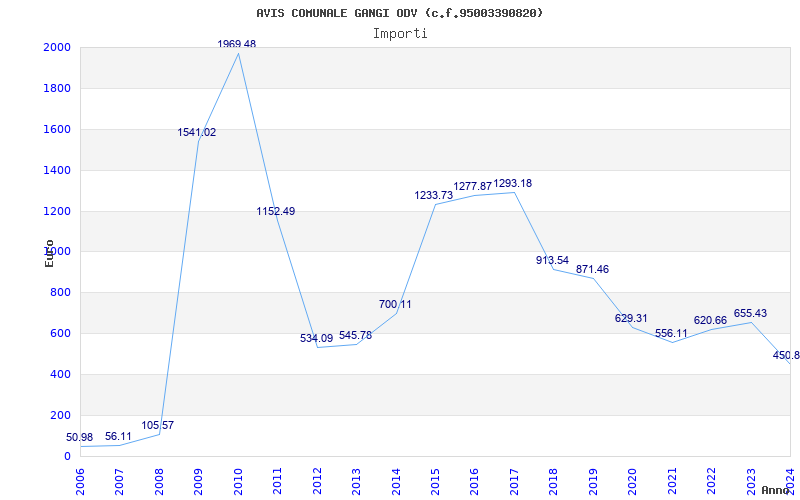Click the 2009 year axis label
The image size is (800, 500).
click(198, 482)
